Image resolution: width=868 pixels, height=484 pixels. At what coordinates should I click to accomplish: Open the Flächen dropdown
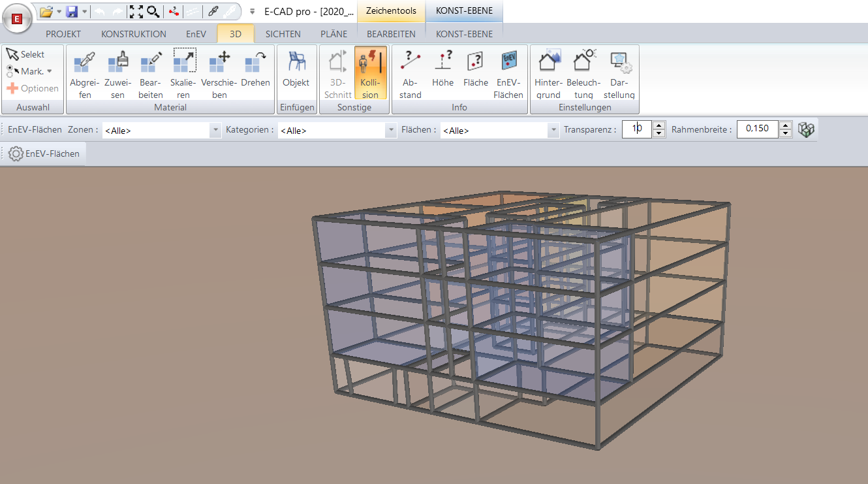tap(552, 129)
